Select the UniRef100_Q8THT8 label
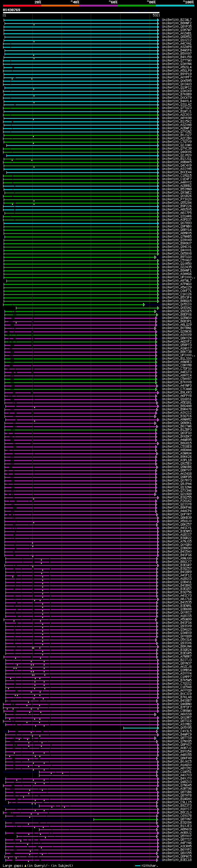 177,795
